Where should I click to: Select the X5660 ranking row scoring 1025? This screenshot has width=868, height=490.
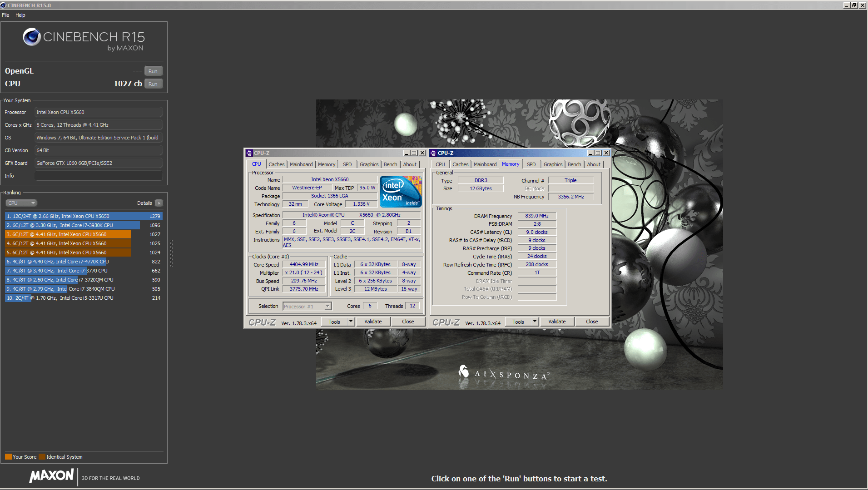click(84, 243)
